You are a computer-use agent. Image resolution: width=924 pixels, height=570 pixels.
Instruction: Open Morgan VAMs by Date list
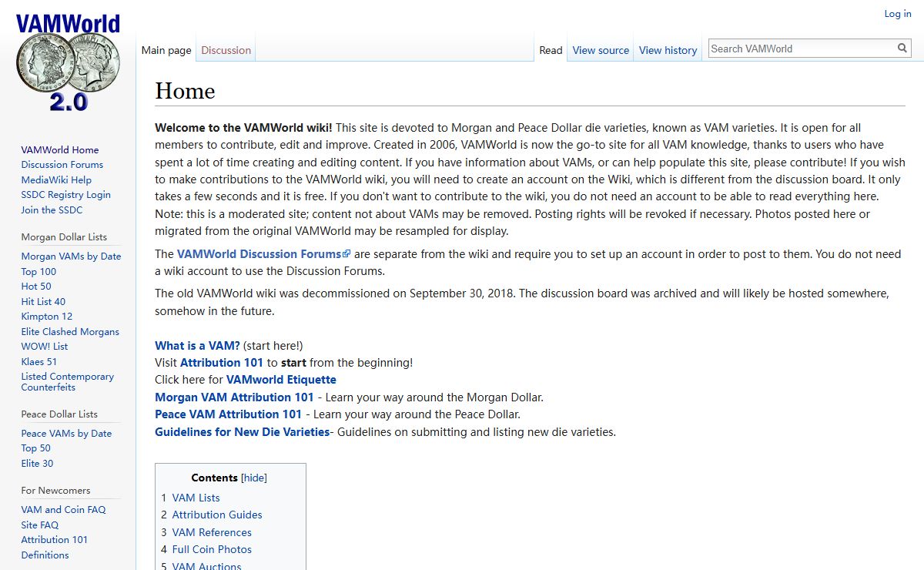(x=71, y=256)
